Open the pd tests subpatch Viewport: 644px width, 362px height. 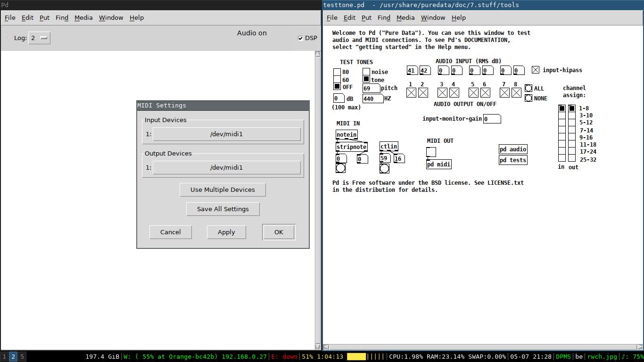point(513,160)
